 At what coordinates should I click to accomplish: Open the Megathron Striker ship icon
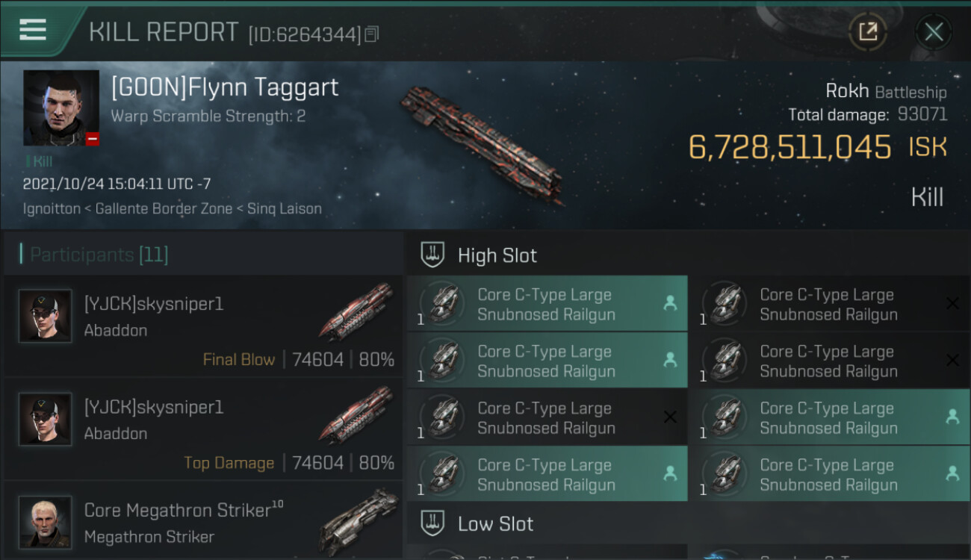click(x=359, y=520)
